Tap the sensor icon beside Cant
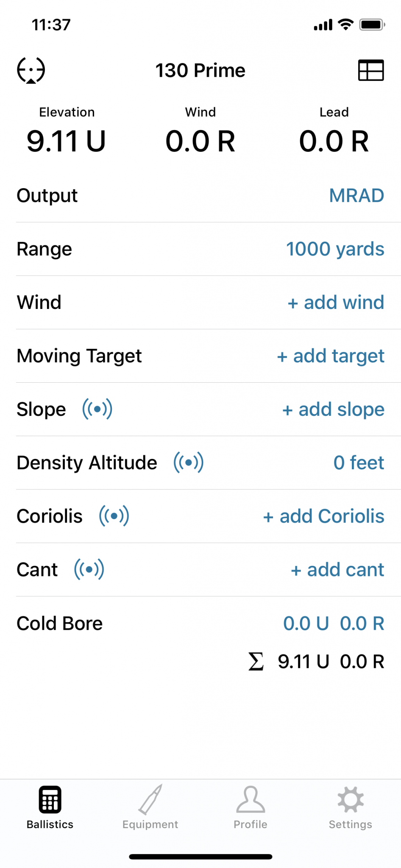 [89, 569]
